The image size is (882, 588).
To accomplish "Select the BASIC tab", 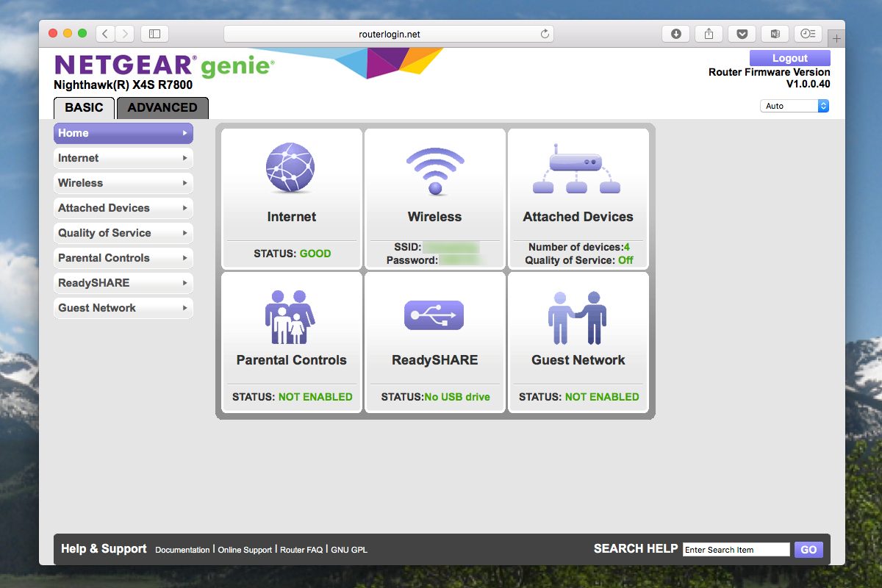I will click(84, 108).
